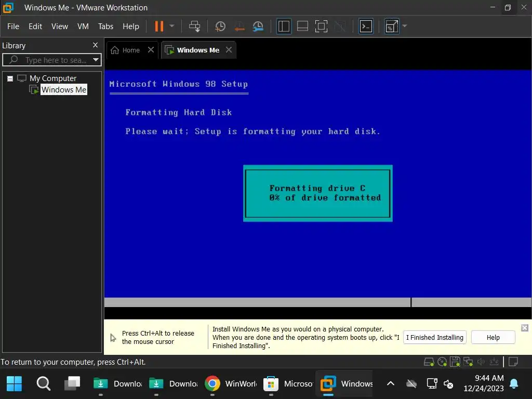The width and height of the screenshot is (532, 399).
Task: Take a snapshot of this virtual machine
Action: point(220,26)
